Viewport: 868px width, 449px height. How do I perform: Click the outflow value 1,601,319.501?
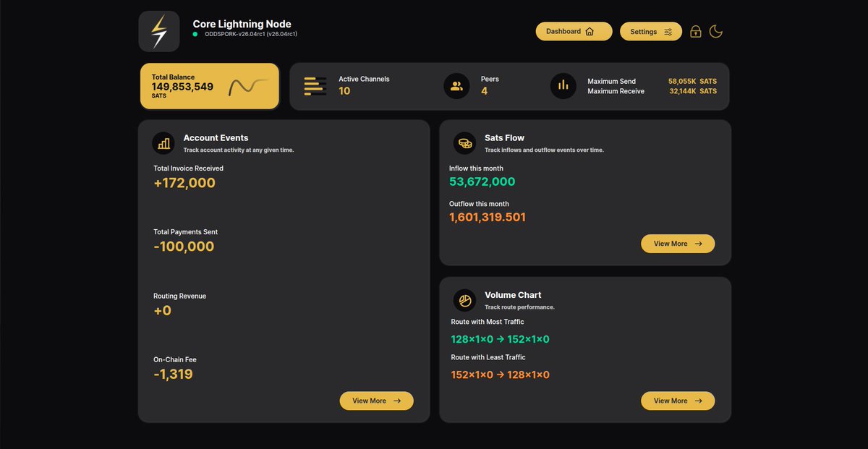pos(488,218)
